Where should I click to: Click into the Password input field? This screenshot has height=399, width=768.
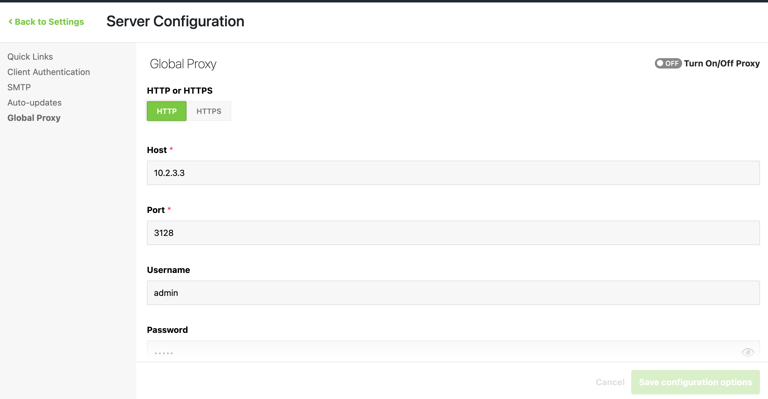[x=453, y=352]
